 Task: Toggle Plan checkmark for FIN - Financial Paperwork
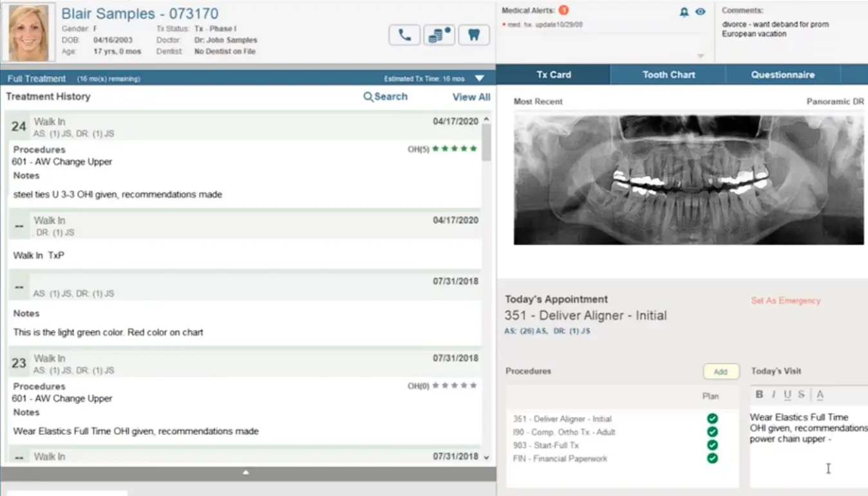click(712, 459)
